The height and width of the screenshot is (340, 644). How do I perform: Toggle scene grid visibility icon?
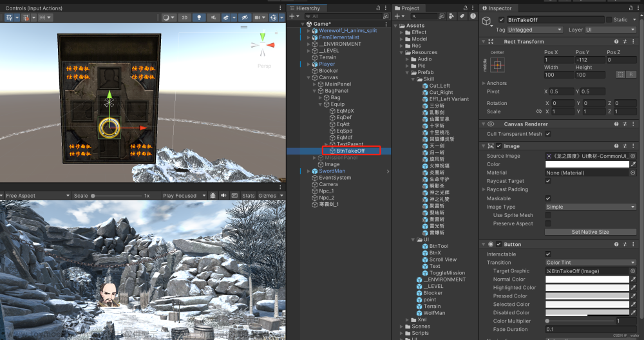tap(9, 17)
